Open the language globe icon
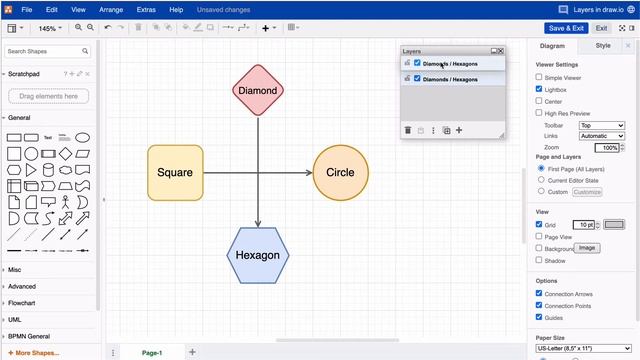Image resolution: width=640 pixels, height=360 pixels. [631, 9]
